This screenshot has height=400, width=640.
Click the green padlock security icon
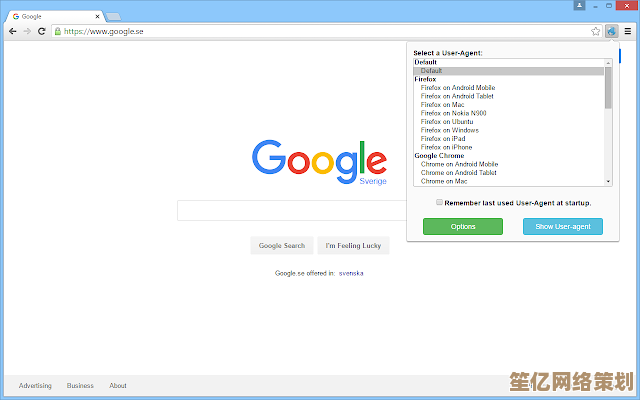pyautogui.click(x=58, y=31)
